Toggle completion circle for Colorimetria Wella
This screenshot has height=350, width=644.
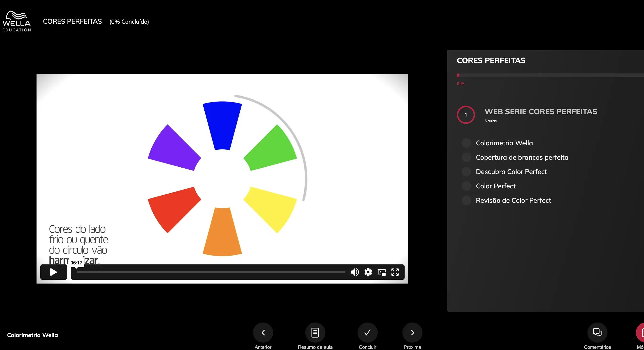tap(466, 143)
